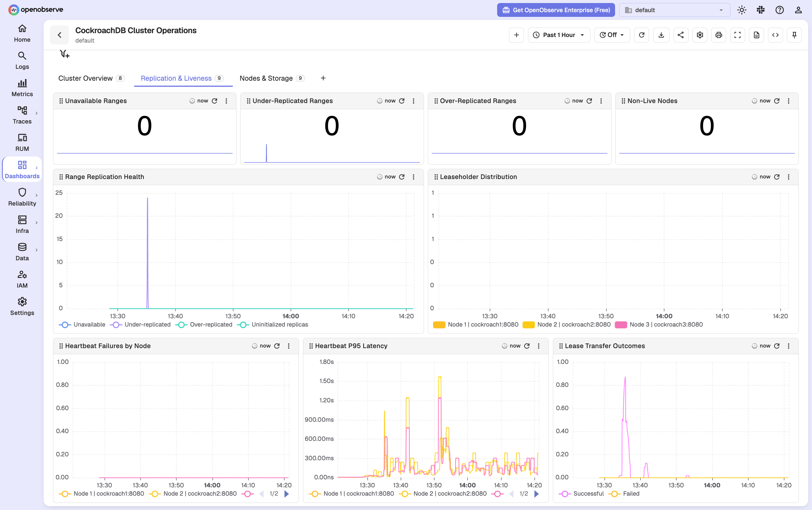This screenshot has width=812, height=510.
Task: View dashboard JSON code
Action: tap(775, 35)
